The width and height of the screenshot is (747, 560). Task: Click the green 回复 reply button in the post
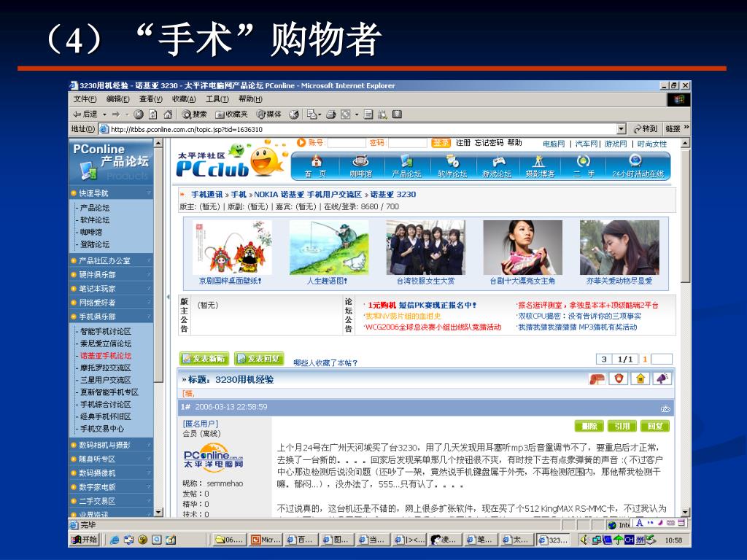click(655, 426)
